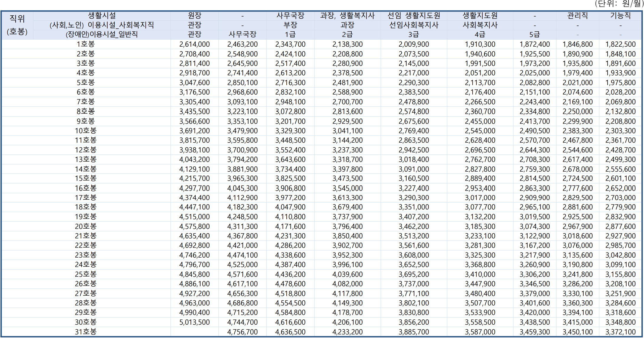Click the 생활지도원 사회복지사 4급 header
Screen dimensions: 644x340
coord(480,25)
